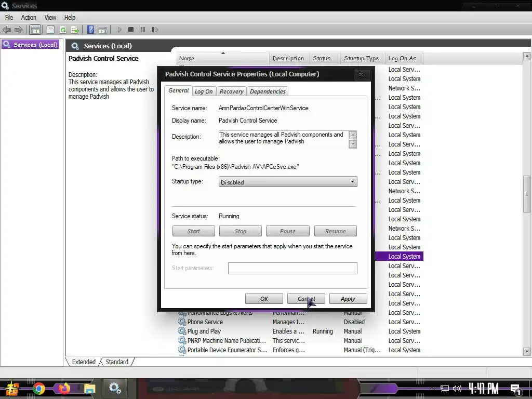The image size is (532, 399).
Task: Open File Explorer from the taskbar
Action: tap(89, 389)
